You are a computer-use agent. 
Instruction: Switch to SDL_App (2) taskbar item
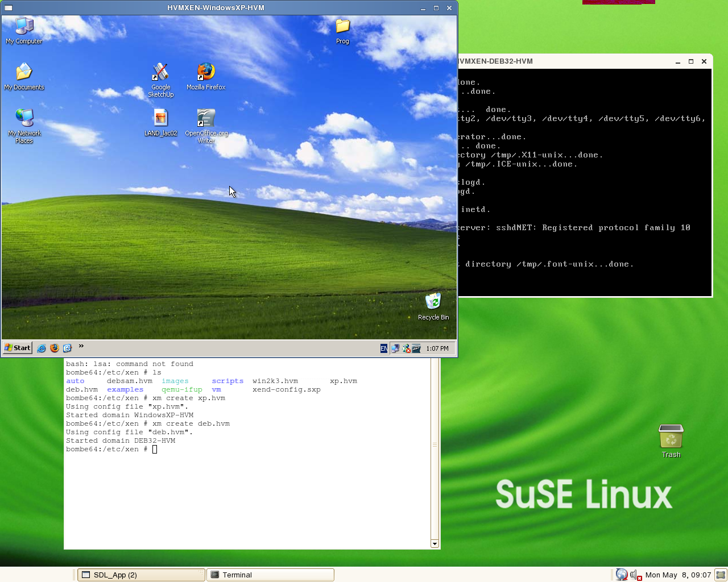pyautogui.click(x=140, y=575)
